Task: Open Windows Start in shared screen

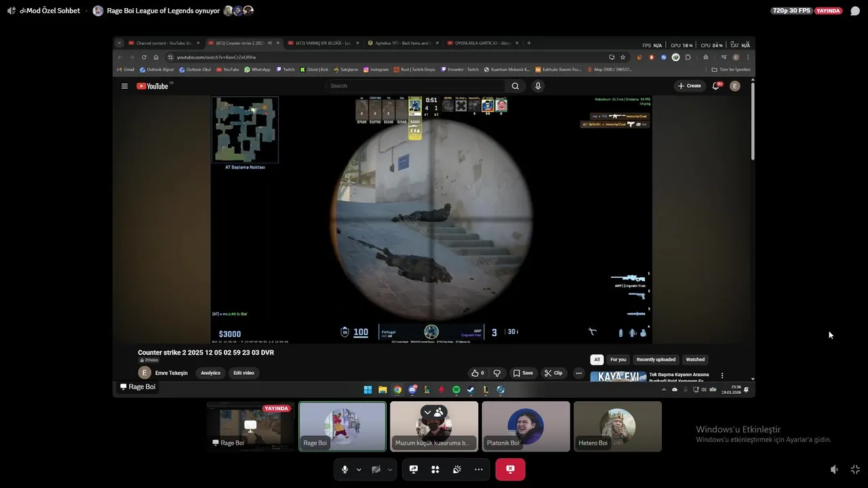Action: click(x=368, y=390)
